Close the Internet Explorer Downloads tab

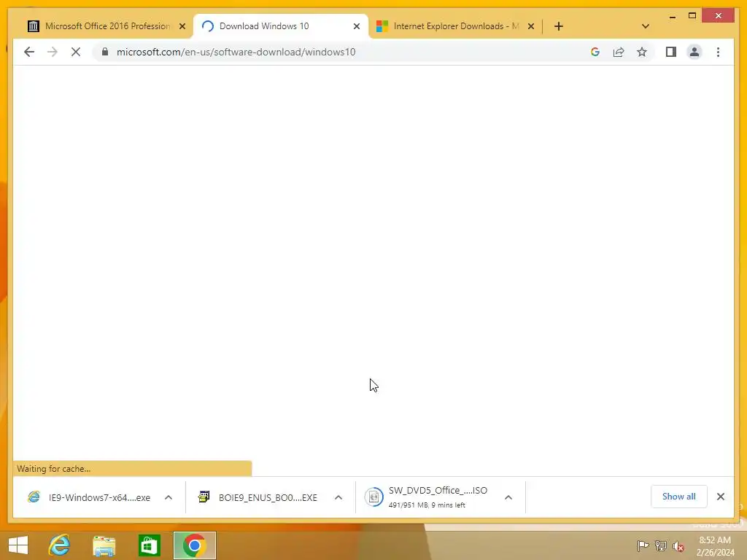click(x=531, y=26)
